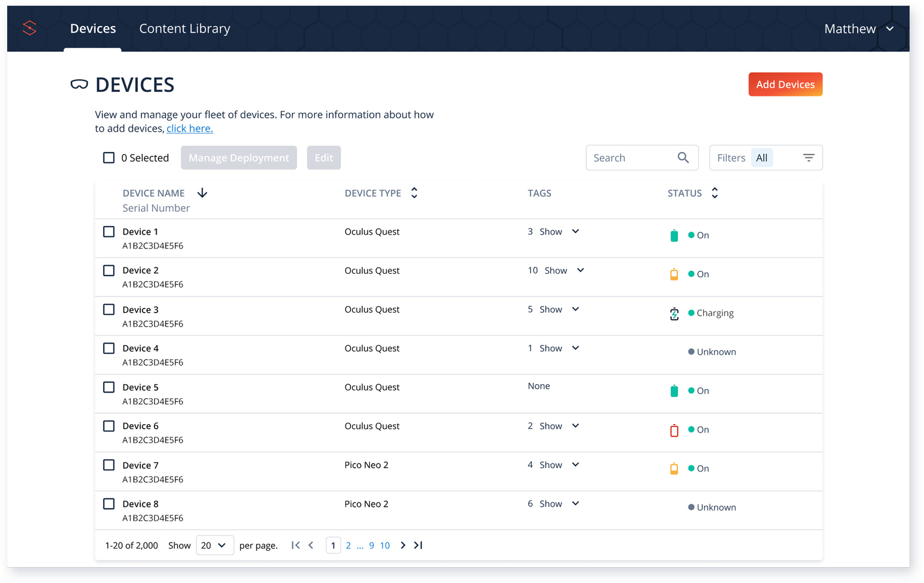Open the Content Library tab
Viewport: 924px width, 583px height.
(185, 29)
